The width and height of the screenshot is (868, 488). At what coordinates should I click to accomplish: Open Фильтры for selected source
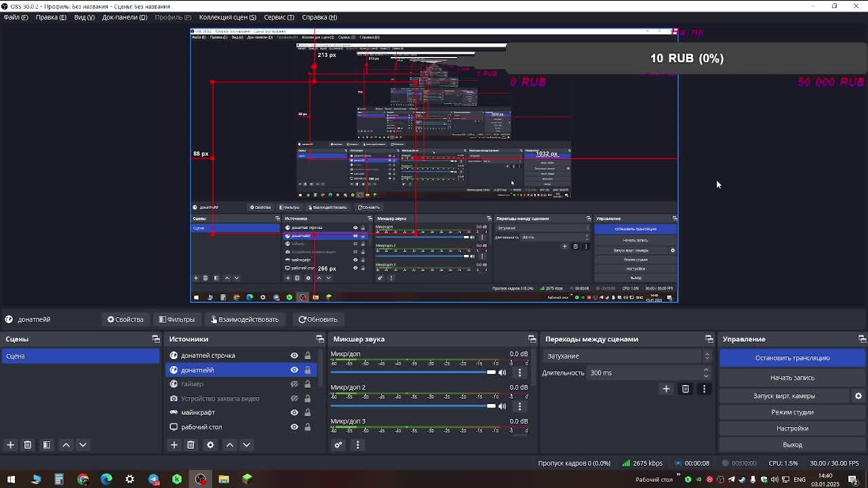176,319
